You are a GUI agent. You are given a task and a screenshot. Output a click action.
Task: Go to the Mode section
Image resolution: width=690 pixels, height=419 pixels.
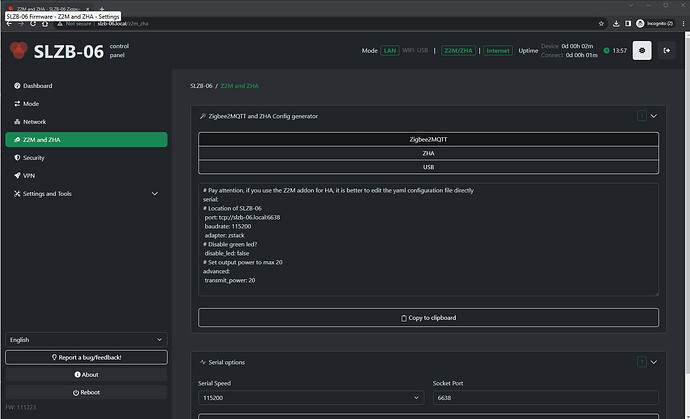pos(30,104)
